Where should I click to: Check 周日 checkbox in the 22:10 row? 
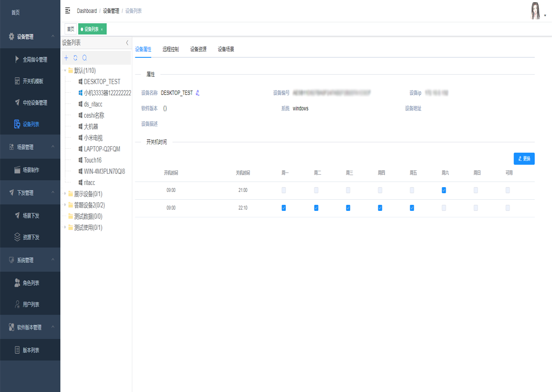click(x=476, y=208)
